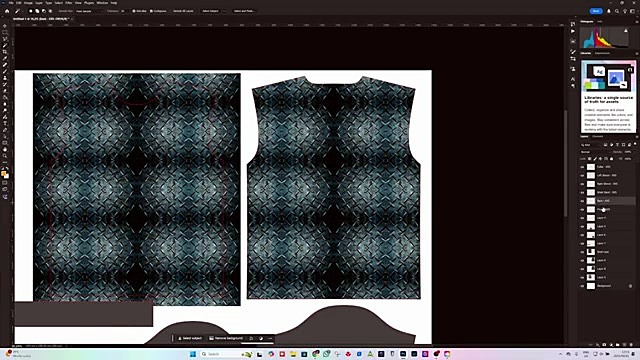
Task: Select the Rectangular Marquee tool
Action: point(5,32)
